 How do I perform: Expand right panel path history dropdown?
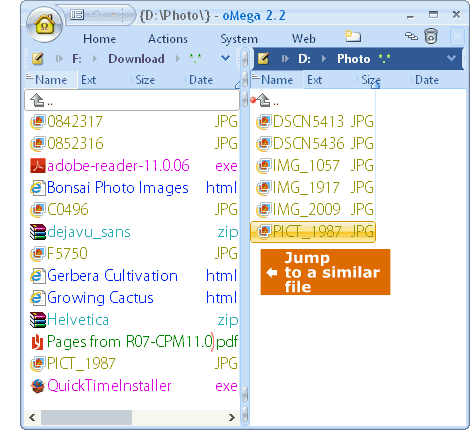[x=451, y=58]
